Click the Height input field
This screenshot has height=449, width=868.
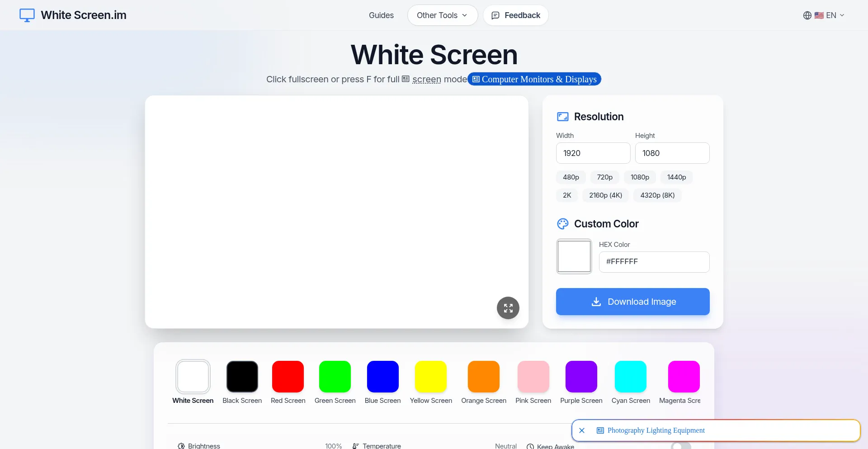pos(672,153)
